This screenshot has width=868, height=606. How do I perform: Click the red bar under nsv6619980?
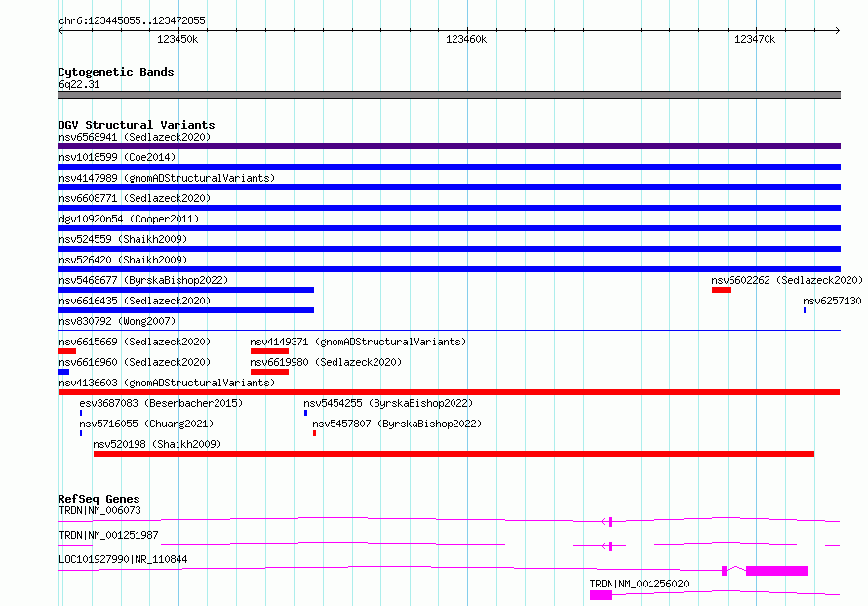point(269,372)
